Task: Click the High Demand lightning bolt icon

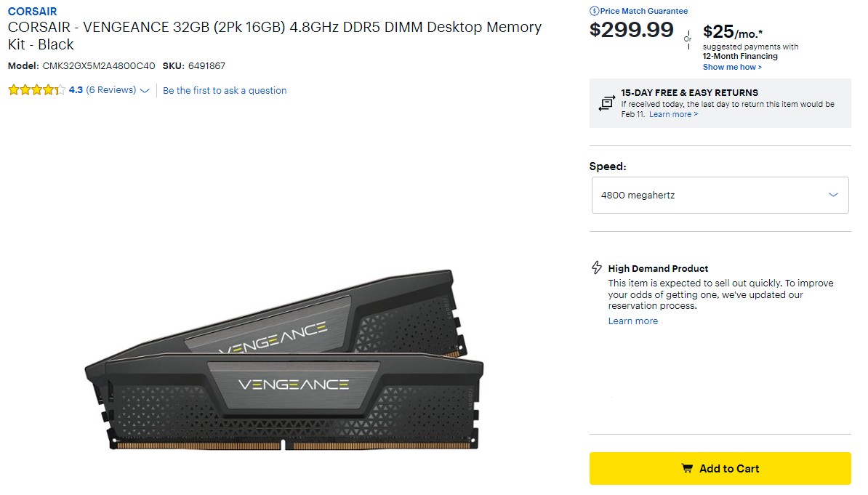Action: [597, 267]
